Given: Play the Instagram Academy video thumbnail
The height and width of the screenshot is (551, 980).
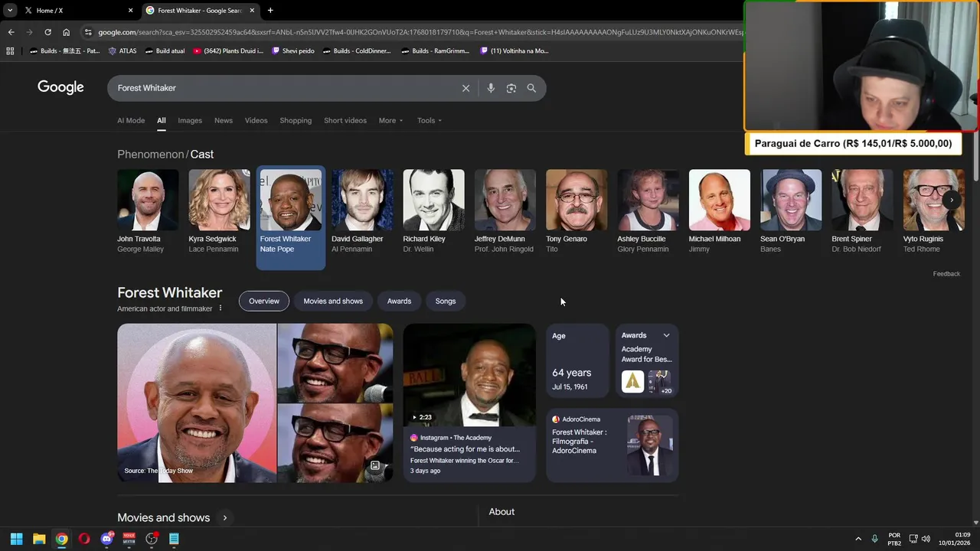Looking at the screenshot, I should click(469, 375).
